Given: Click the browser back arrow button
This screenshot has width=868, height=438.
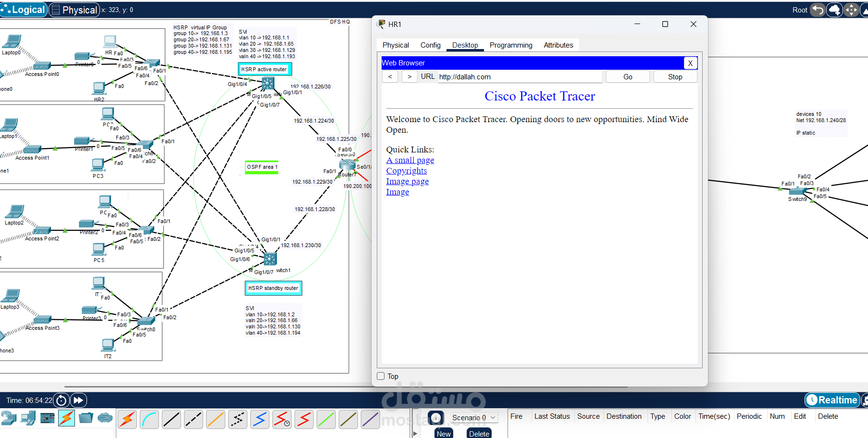Looking at the screenshot, I should 390,76.
